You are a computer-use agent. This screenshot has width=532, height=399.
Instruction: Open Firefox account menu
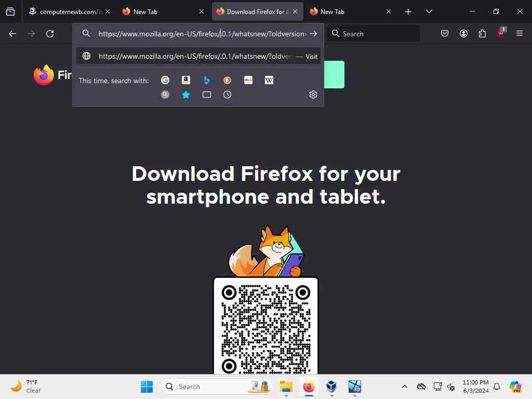coord(463,34)
